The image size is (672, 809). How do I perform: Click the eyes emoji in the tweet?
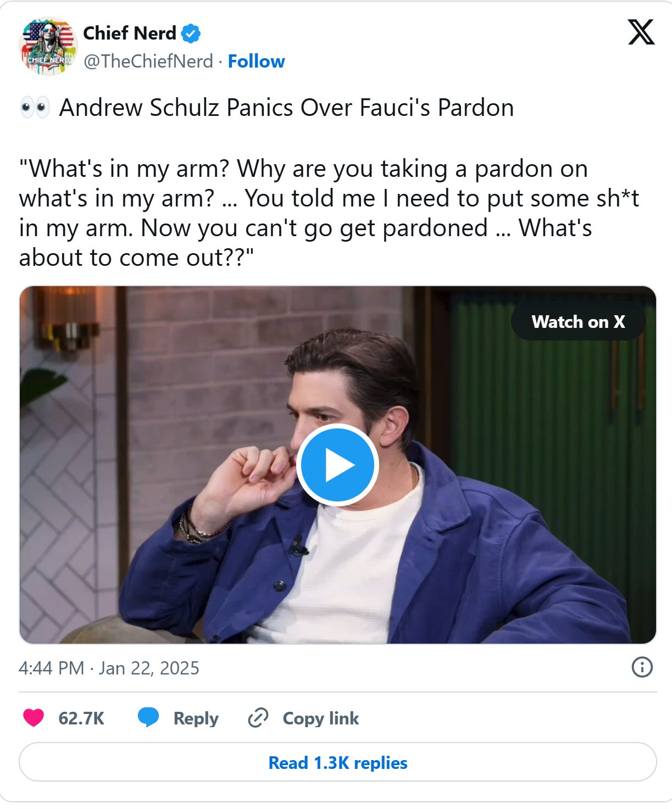(35, 108)
